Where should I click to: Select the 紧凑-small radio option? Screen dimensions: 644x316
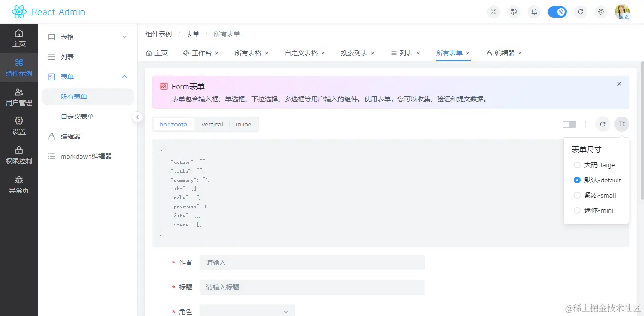point(577,195)
